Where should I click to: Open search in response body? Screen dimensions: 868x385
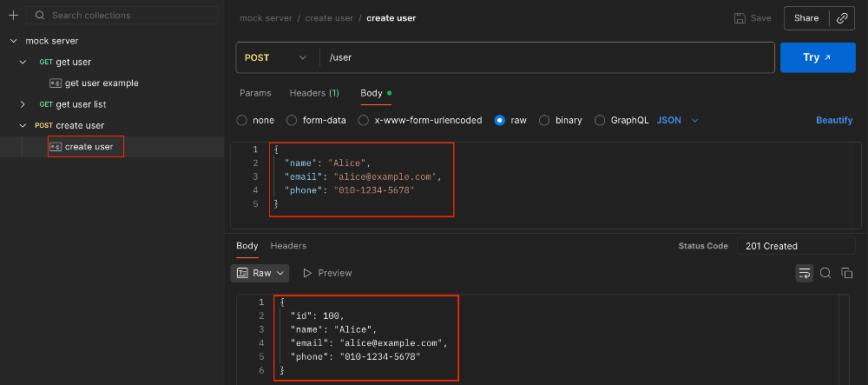[825, 273]
